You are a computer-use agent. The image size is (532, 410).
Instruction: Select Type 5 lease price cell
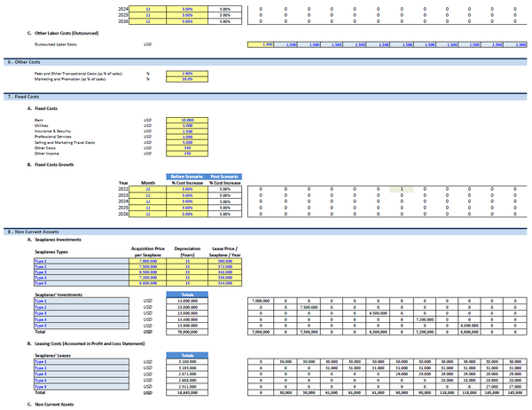tap(224, 283)
